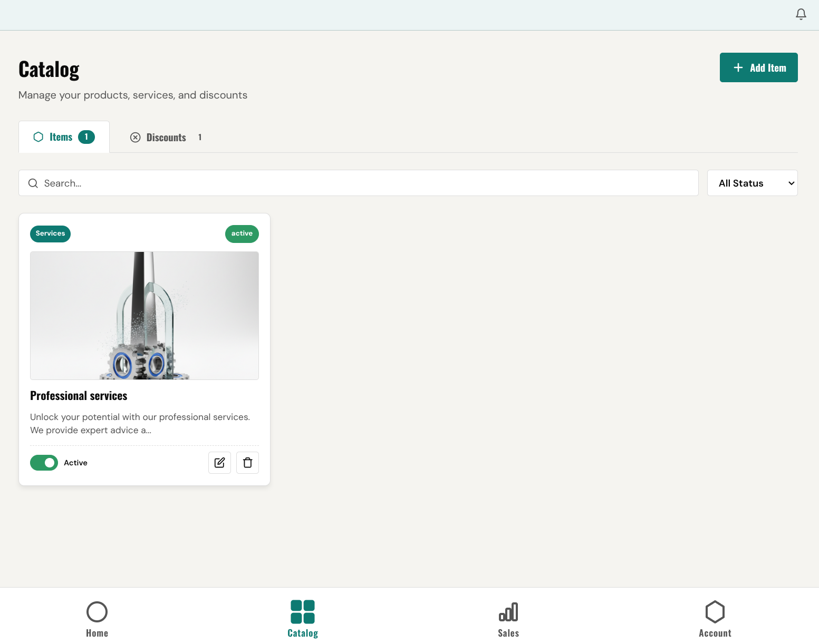This screenshot has width=819, height=644.
Task: Click the magnifier icon in search box
Action: (x=33, y=183)
